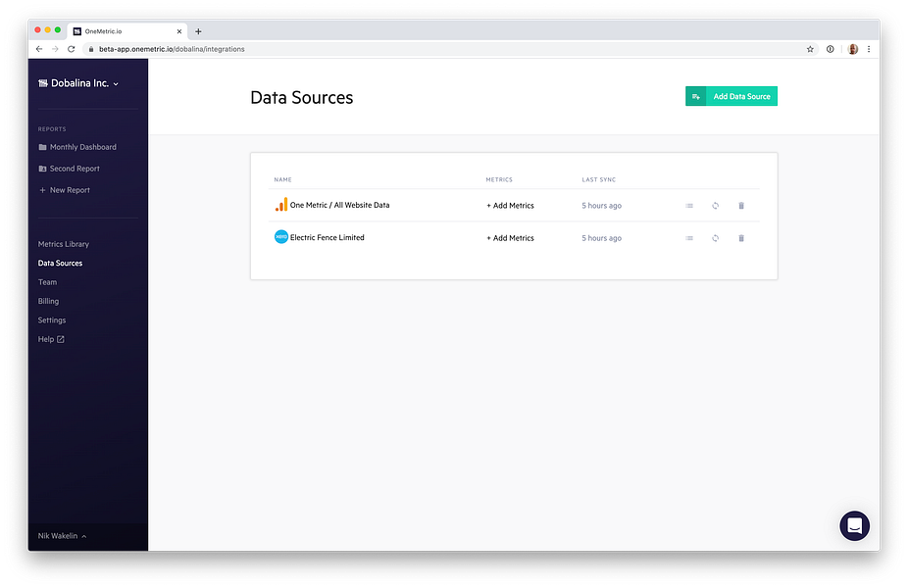Bookmark this page with the star
This screenshot has width=908, height=588.
pos(810,49)
